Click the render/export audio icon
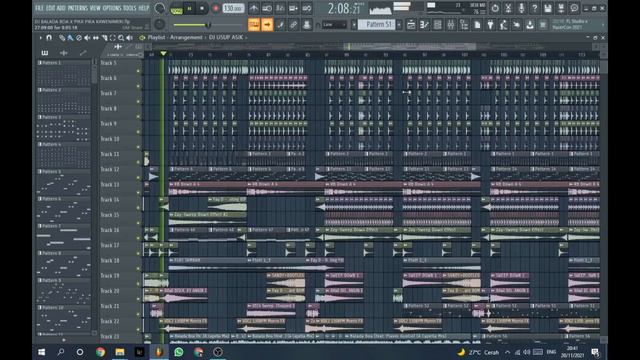 (x=561, y=8)
